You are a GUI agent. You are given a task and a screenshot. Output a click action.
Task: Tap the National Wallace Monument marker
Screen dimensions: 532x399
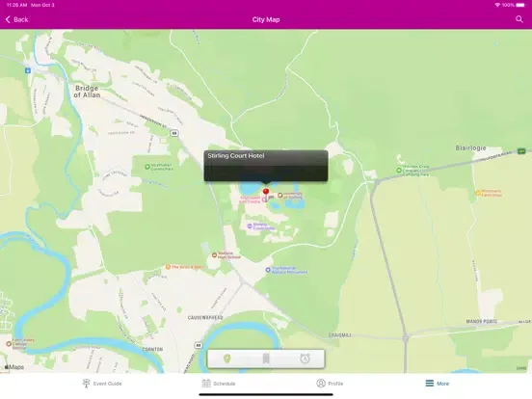tap(268, 270)
